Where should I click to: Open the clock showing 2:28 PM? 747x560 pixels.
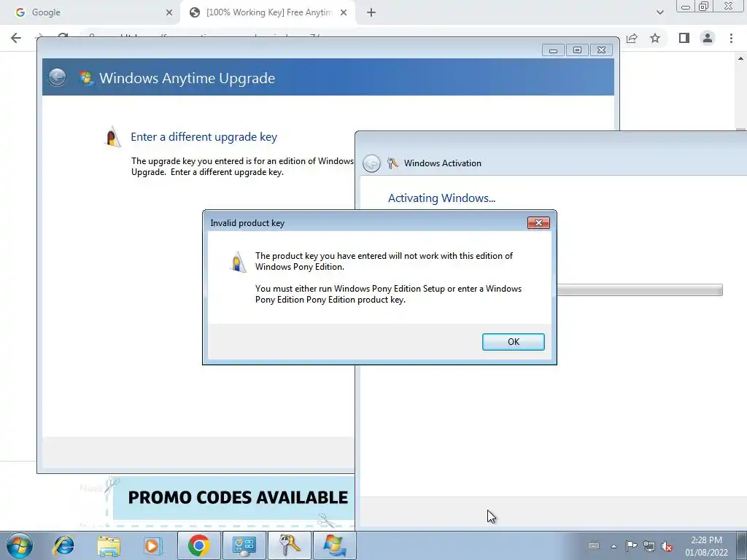(x=706, y=546)
